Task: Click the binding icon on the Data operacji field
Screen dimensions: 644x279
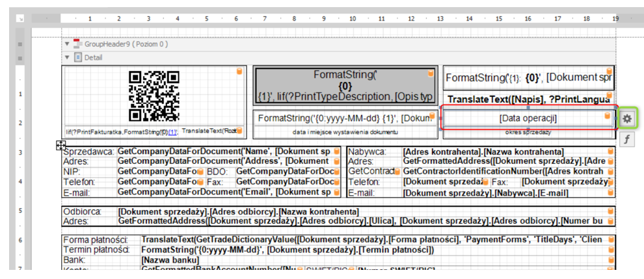Action: point(608,116)
